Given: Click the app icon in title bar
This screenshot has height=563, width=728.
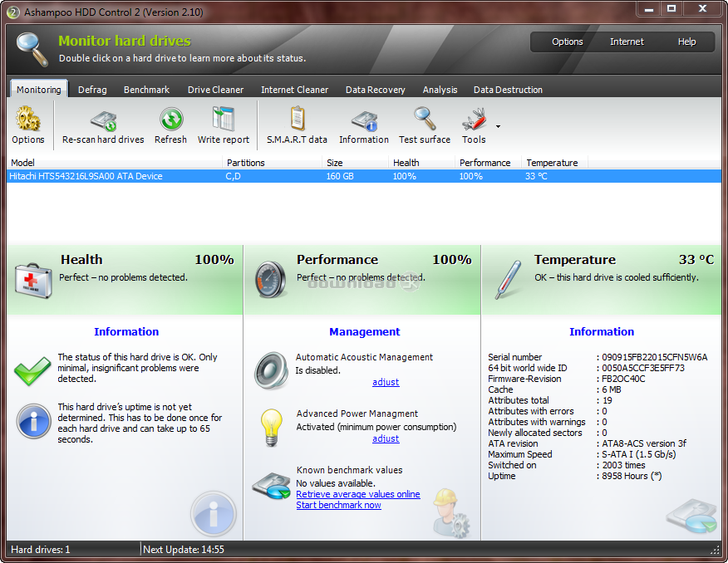Looking at the screenshot, I should tap(13, 12).
